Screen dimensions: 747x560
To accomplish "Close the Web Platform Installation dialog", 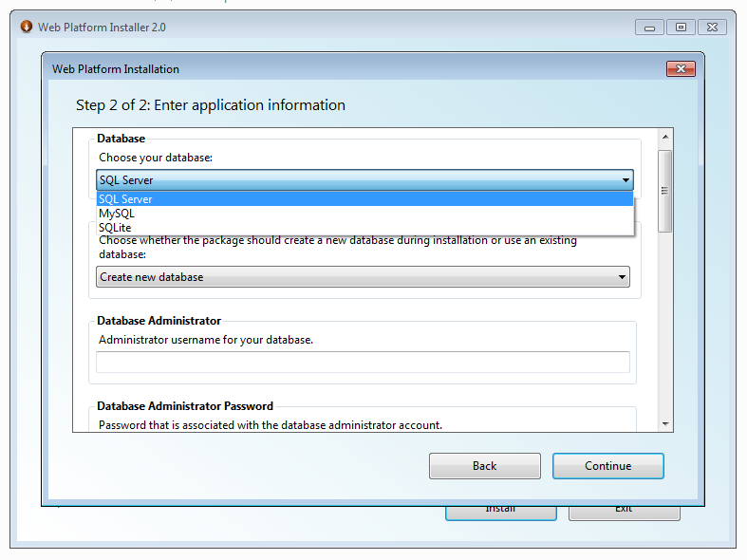I will (681, 69).
